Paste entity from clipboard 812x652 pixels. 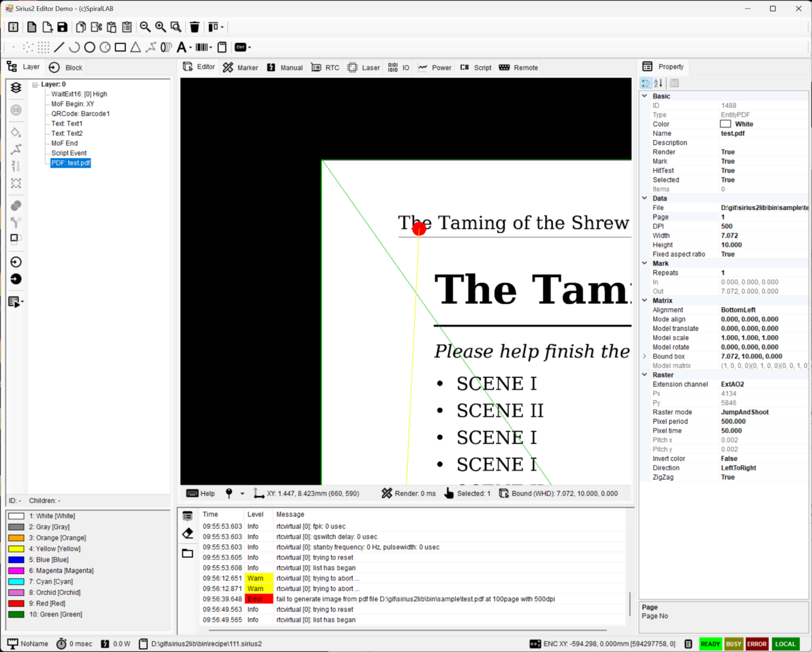coord(112,27)
